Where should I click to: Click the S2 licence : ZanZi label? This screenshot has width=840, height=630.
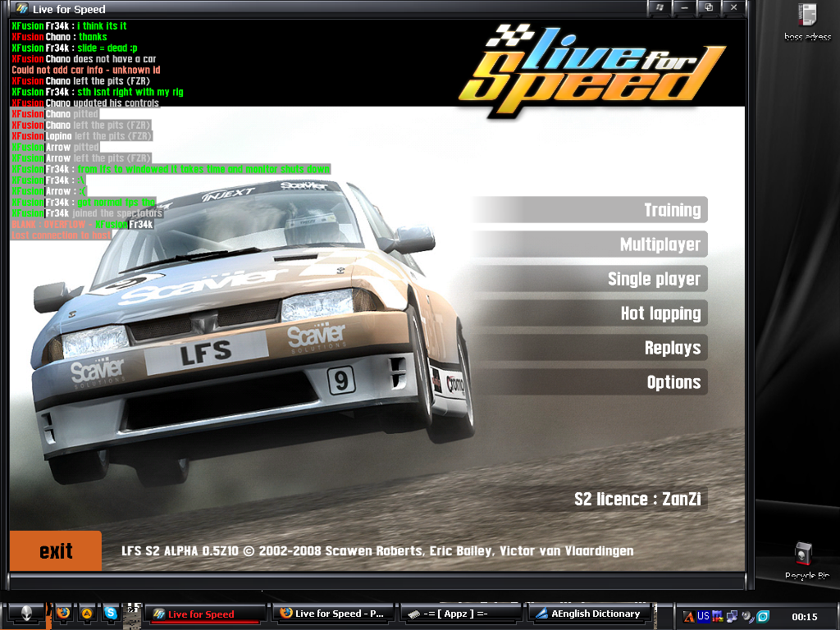point(637,500)
